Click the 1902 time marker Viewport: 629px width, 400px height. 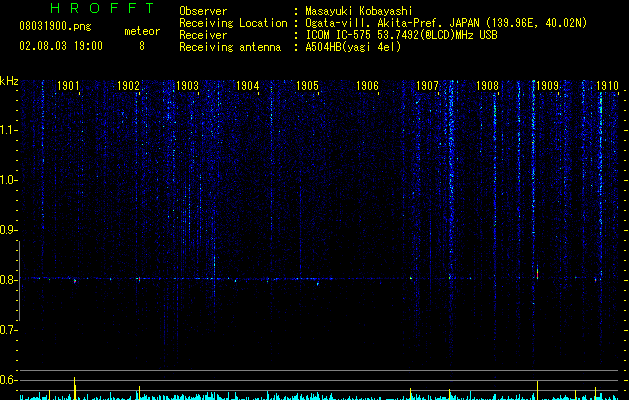click(128, 86)
